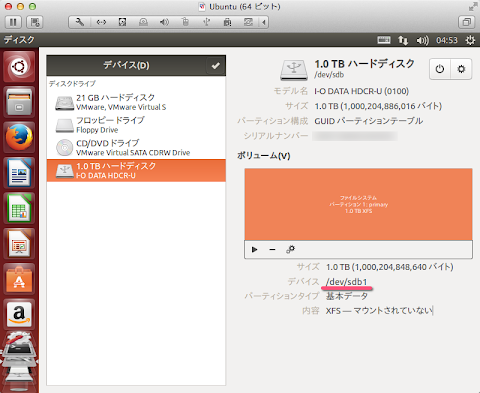Launch Firefox from the launcher

point(19,137)
